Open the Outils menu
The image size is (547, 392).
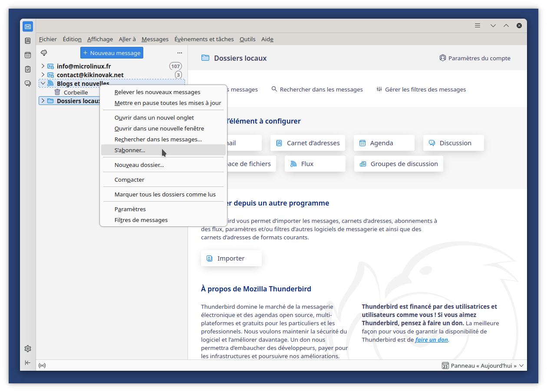click(x=247, y=39)
